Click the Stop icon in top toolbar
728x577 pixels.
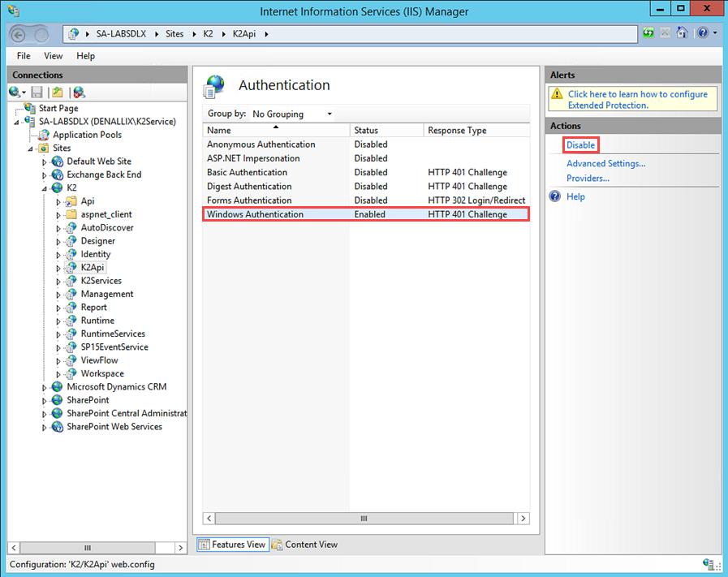click(x=665, y=33)
